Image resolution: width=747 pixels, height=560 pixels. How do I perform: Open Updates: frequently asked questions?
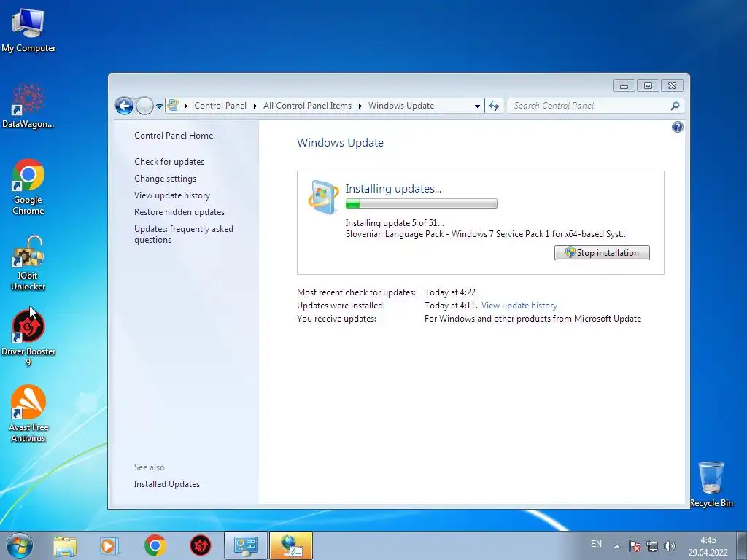click(x=183, y=234)
